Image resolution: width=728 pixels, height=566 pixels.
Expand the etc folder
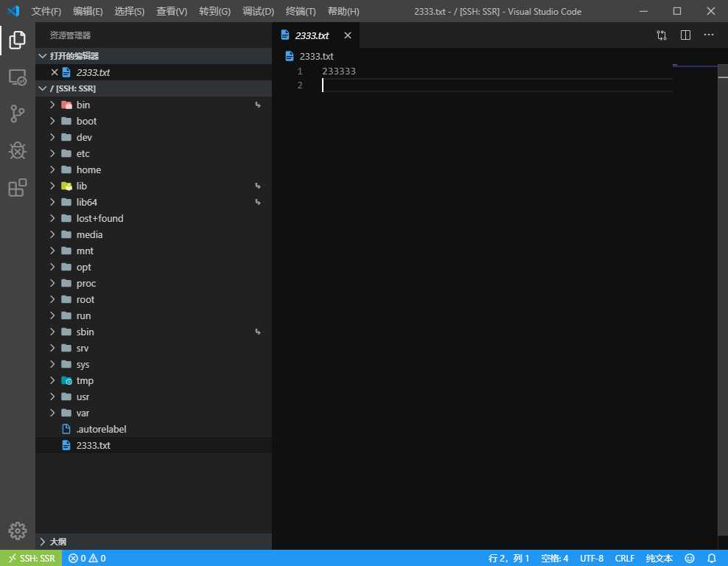pyautogui.click(x=154, y=154)
